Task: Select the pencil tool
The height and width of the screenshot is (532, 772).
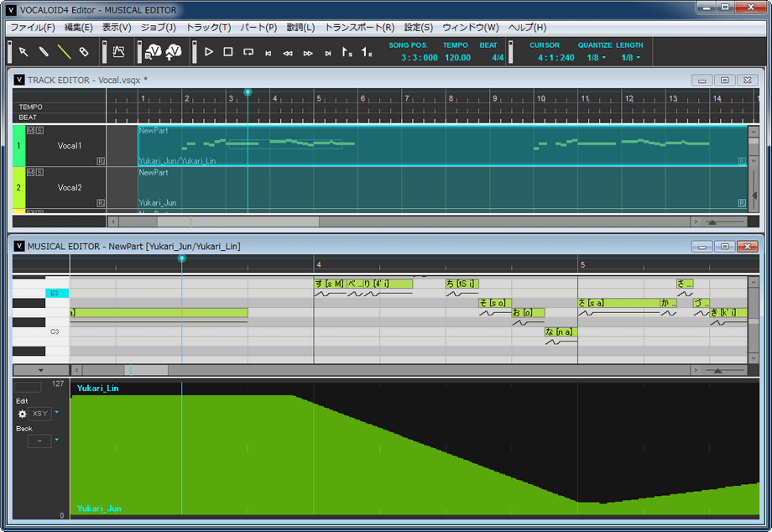Action: (x=44, y=52)
